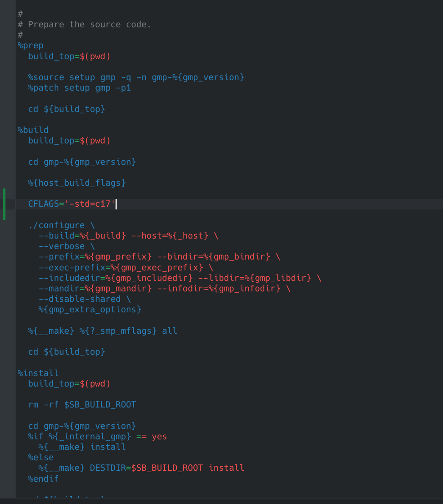Click the %install section header
The height and width of the screenshot is (504, 443).
tap(38, 373)
